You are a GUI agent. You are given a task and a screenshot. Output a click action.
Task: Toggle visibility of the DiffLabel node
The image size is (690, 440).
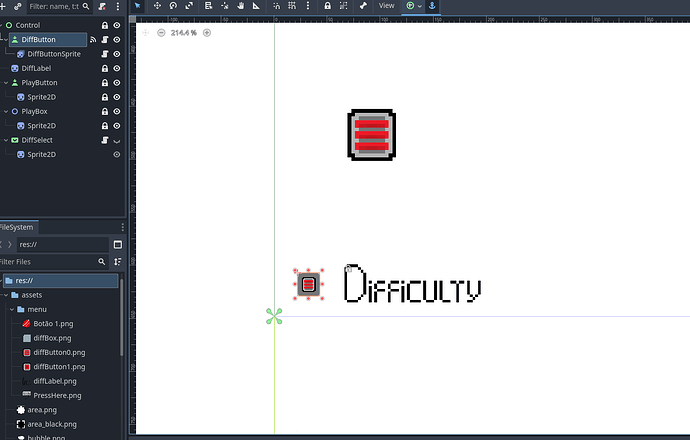tap(117, 68)
